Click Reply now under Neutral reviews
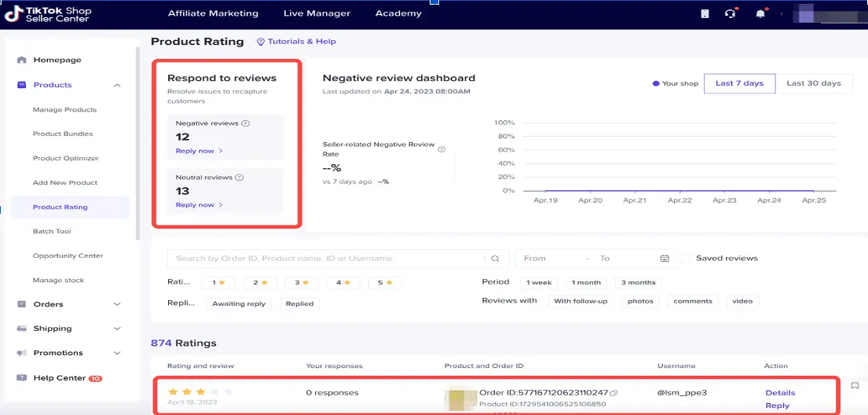The width and height of the screenshot is (868, 415). coord(200,205)
